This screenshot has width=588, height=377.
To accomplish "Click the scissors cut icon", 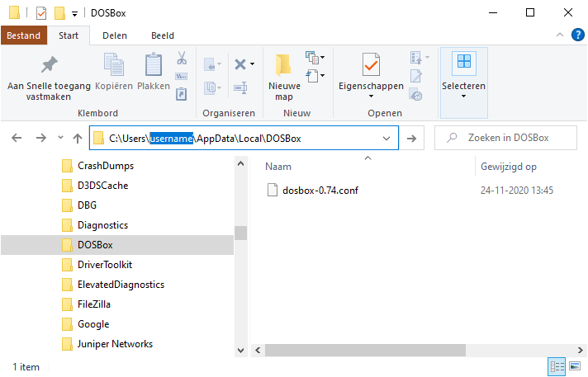I will tap(182, 58).
